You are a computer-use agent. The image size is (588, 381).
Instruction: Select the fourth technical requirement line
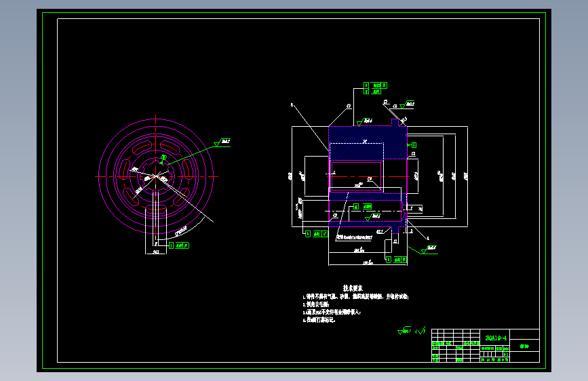coord(319,320)
